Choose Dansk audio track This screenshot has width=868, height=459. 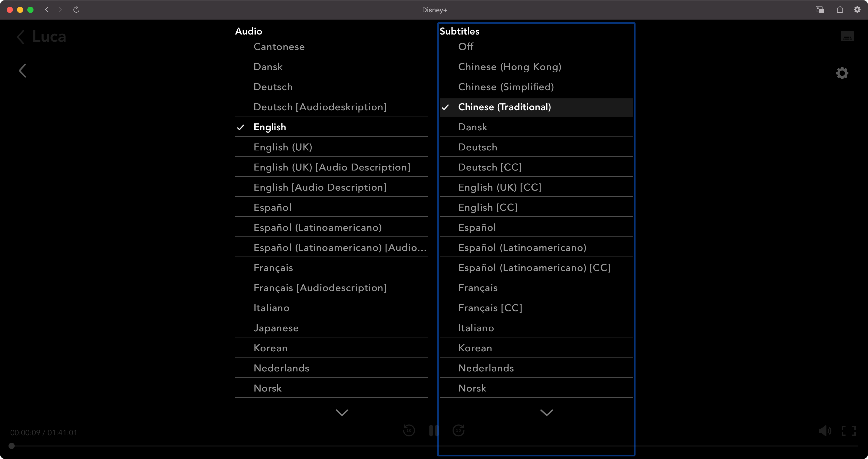(331, 67)
